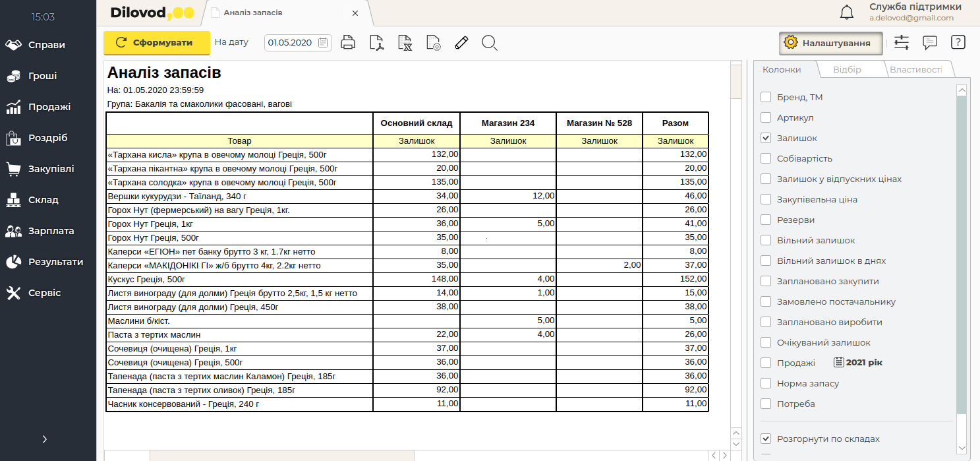Screen dimensions: 980x461
Task: Enable Заплановано закупити checkbox
Action: click(x=766, y=281)
